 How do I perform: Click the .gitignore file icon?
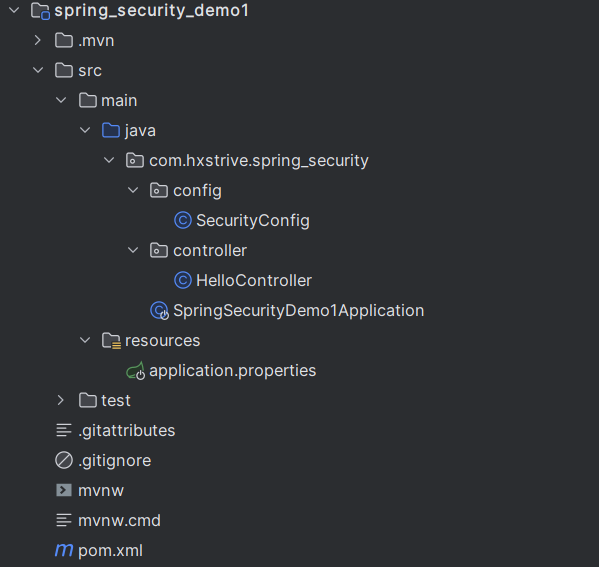64,460
